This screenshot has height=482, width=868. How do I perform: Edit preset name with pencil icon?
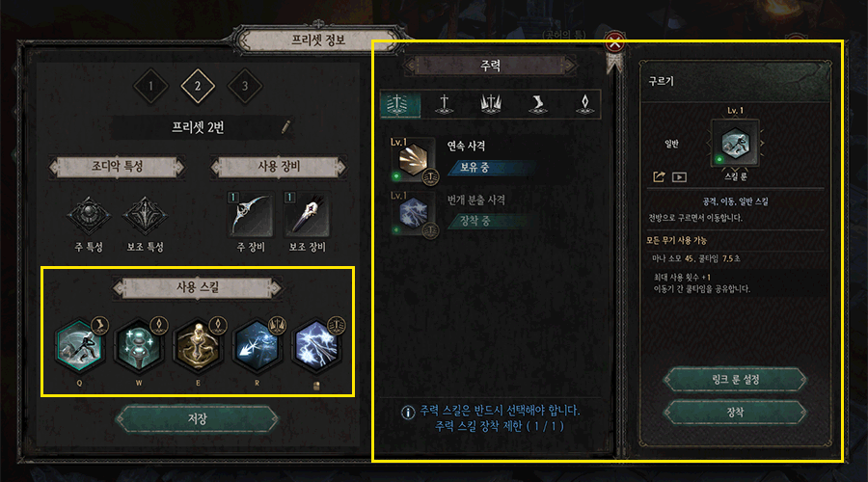click(285, 126)
